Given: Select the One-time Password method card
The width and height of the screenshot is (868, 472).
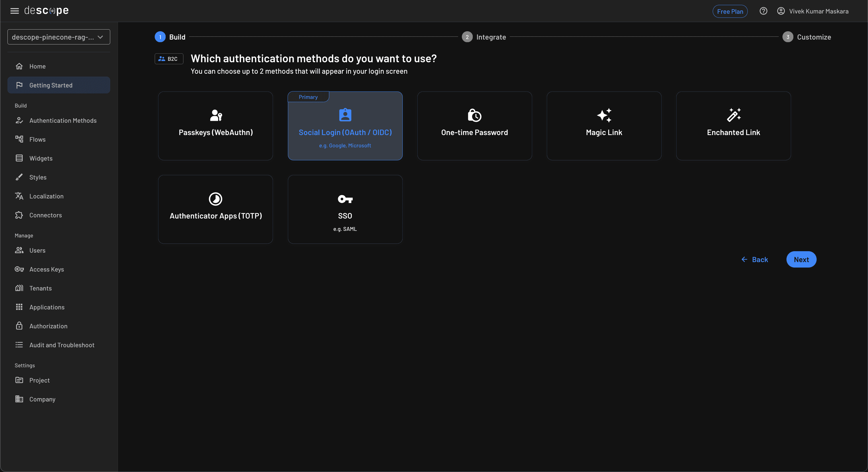Looking at the screenshot, I should click(x=474, y=126).
